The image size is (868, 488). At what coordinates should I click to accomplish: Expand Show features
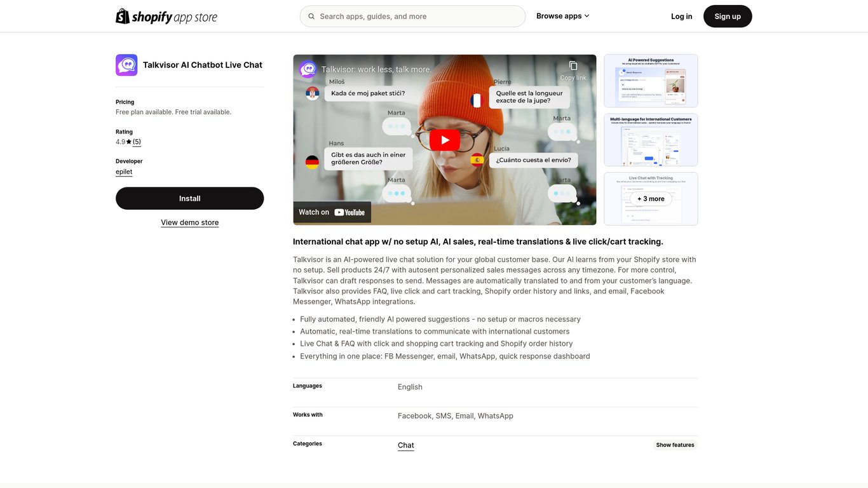click(x=675, y=445)
